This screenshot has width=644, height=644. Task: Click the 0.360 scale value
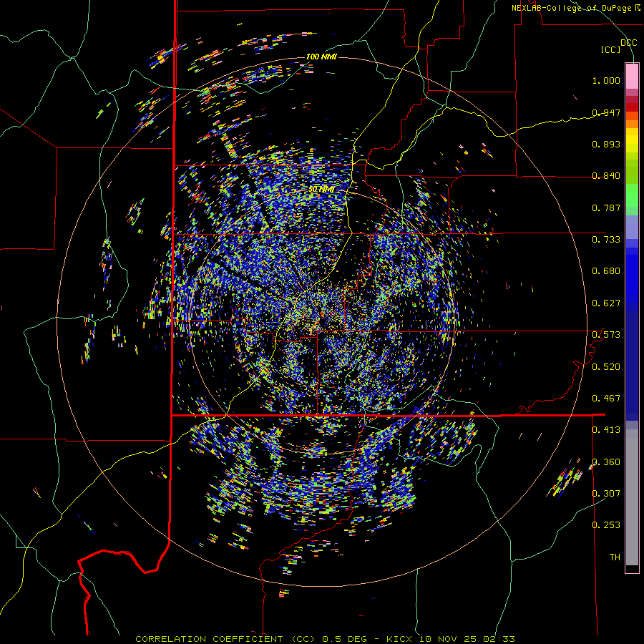pyautogui.click(x=606, y=462)
